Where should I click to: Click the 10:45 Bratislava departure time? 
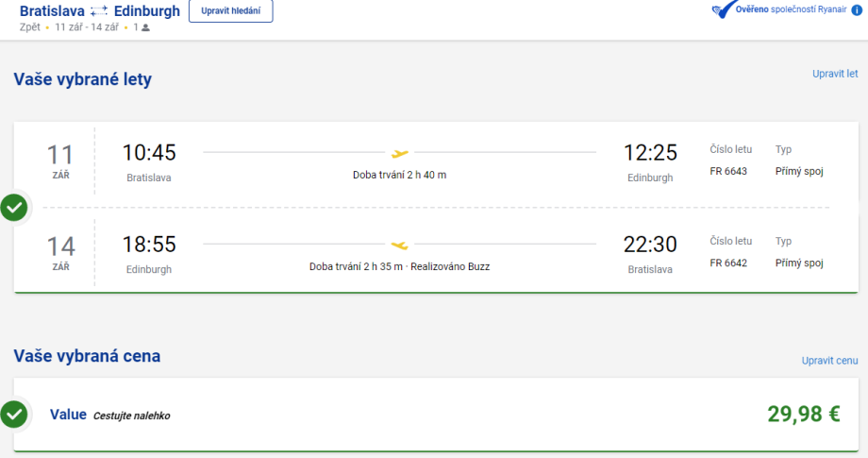149,152
